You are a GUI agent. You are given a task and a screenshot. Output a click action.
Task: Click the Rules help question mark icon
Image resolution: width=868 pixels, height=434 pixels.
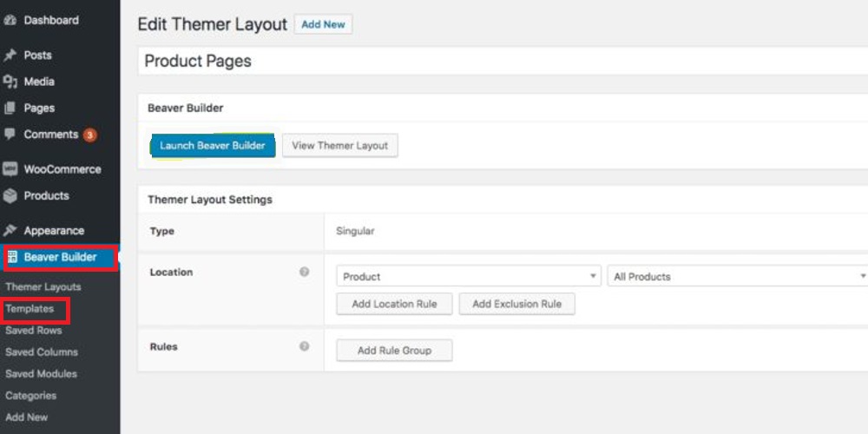(304, 346)
